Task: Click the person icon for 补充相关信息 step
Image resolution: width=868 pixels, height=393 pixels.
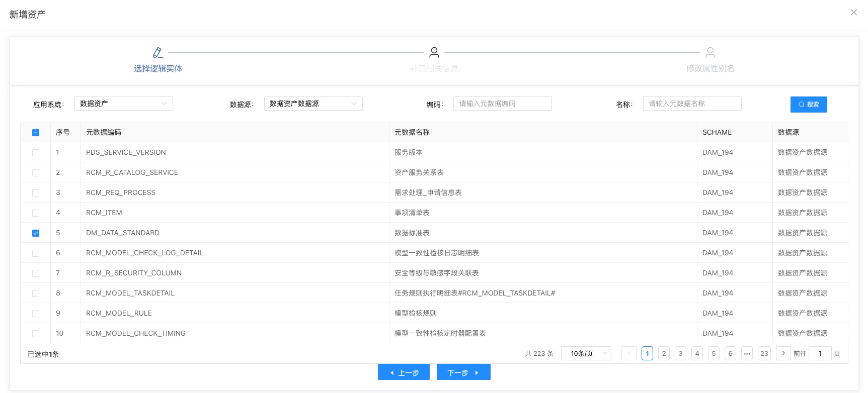Action: 434,52
